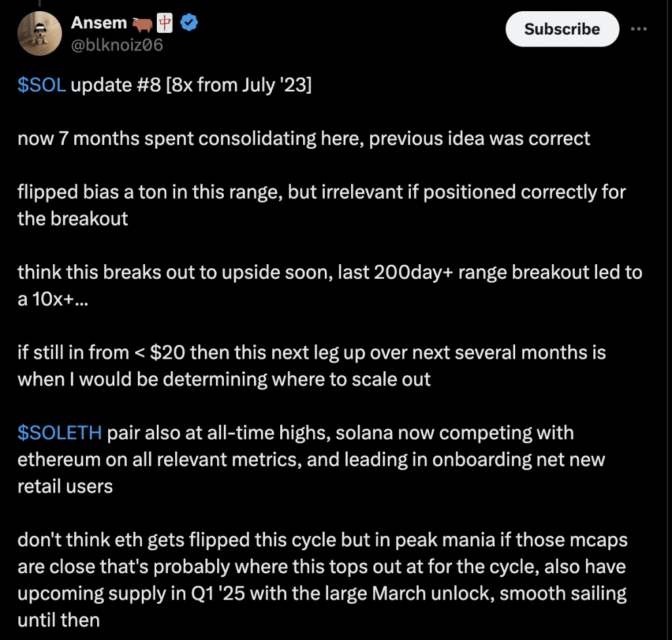This screenshot has width=672, height=640.
Task: Open the $SOLETH cashtag link
Action: [60, 433]
